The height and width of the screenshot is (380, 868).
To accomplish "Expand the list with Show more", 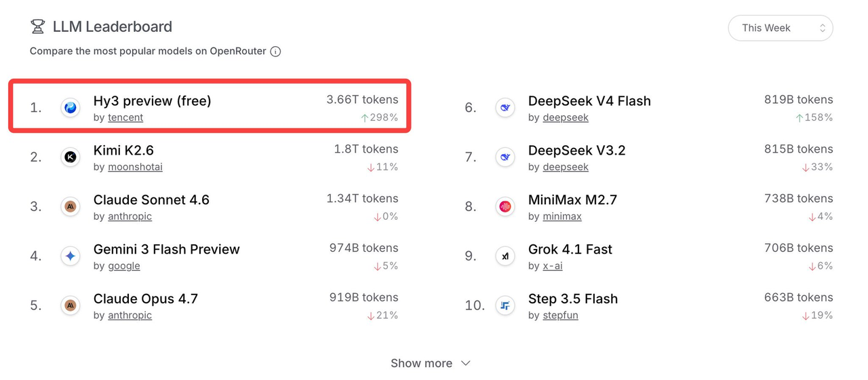I will [x=431, y=363].
